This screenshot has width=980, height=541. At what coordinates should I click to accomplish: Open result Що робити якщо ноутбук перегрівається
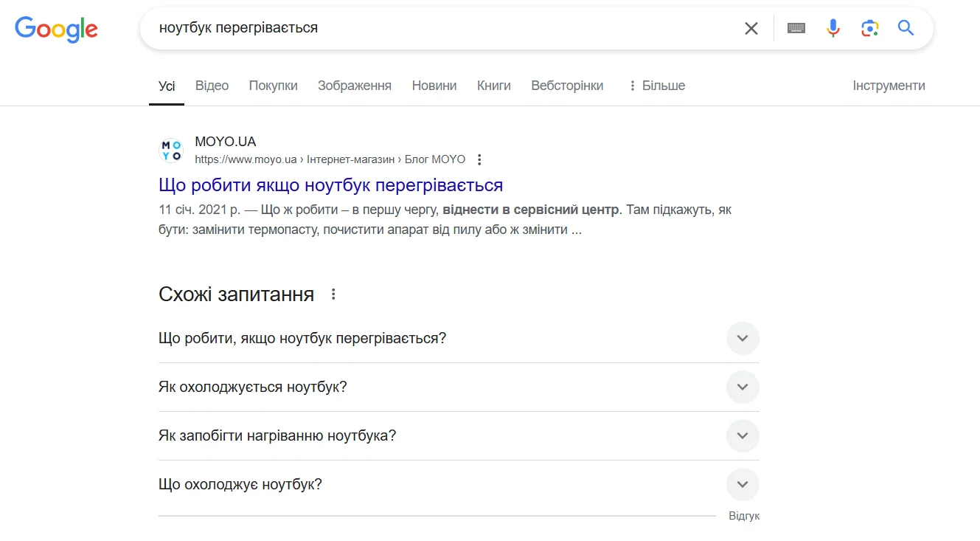[331, 185]
